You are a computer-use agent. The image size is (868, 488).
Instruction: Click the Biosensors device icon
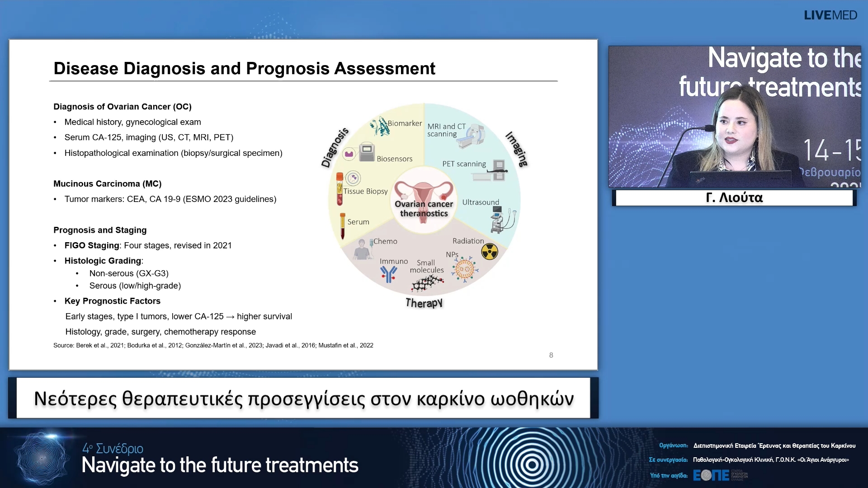click(x=367, y=152)
